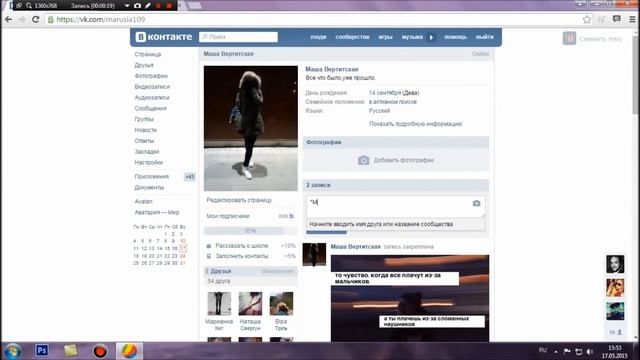The height and width of the screenshot is (360, 640).
Task: Click the recorder camera snapshot icon
Action: (x=138, y=6)
